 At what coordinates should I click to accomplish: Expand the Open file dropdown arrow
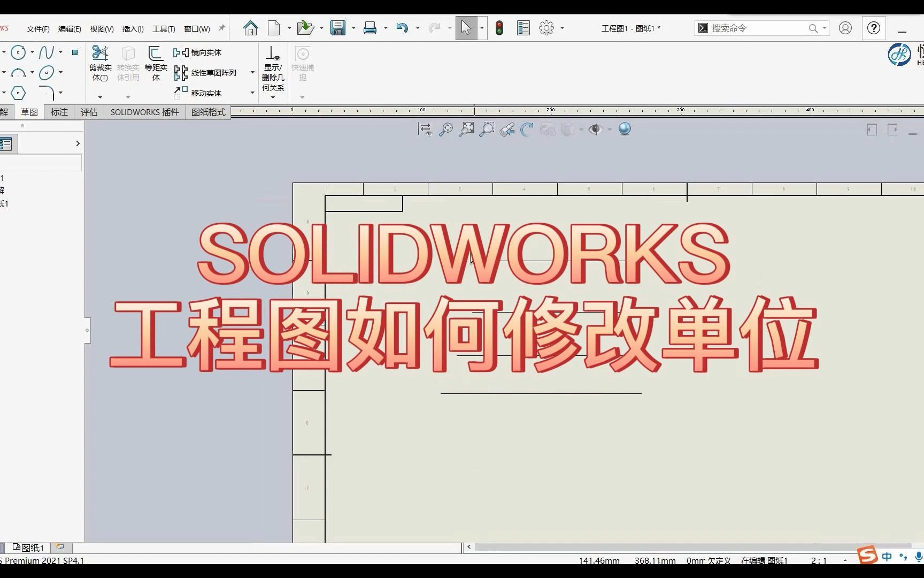point(321,28)
